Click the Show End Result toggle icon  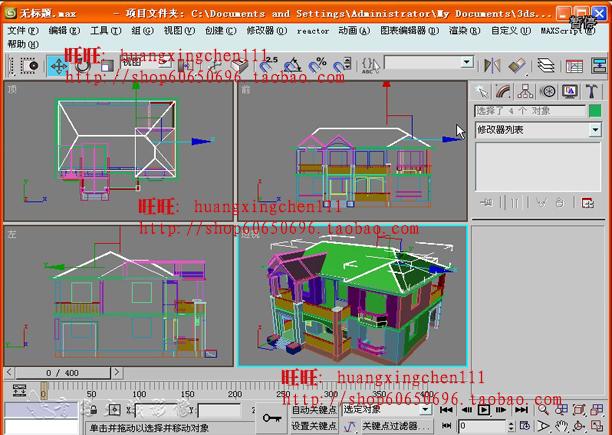pyautogui.click(x=514, y=203)
